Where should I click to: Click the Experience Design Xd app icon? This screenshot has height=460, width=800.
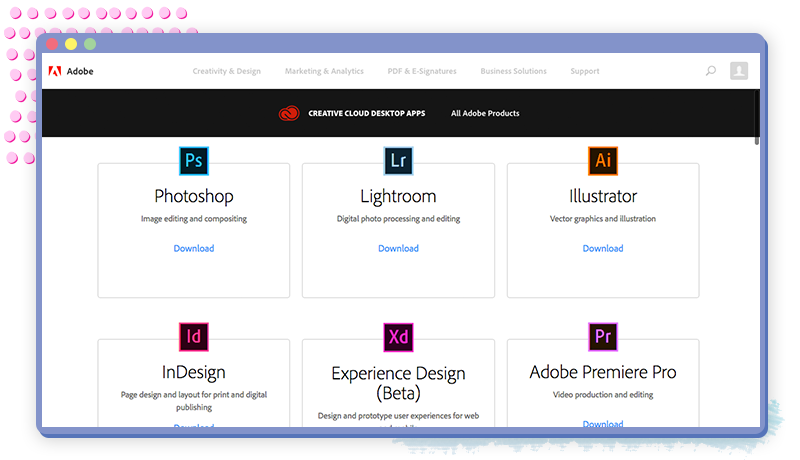tap(398, 337)
